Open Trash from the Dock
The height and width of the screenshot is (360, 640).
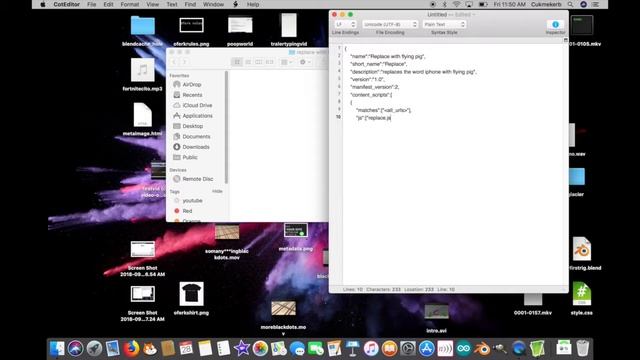[x=582, y=348]
